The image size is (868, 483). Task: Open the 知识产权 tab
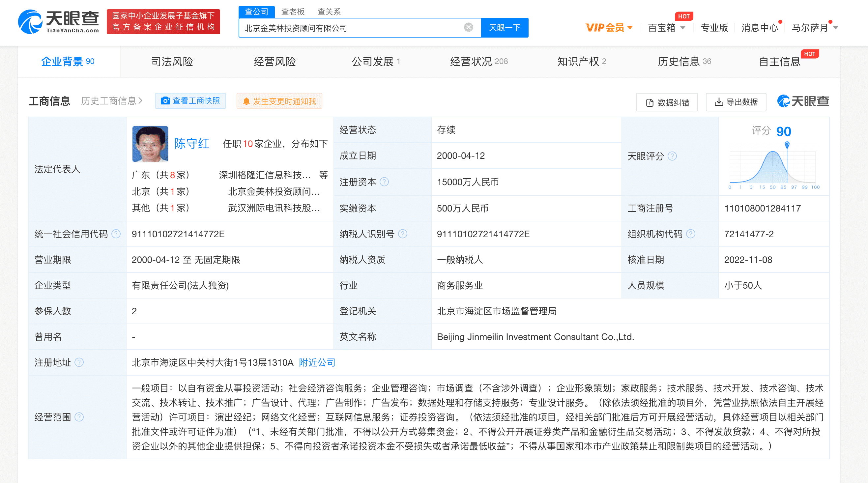point(581,61)
